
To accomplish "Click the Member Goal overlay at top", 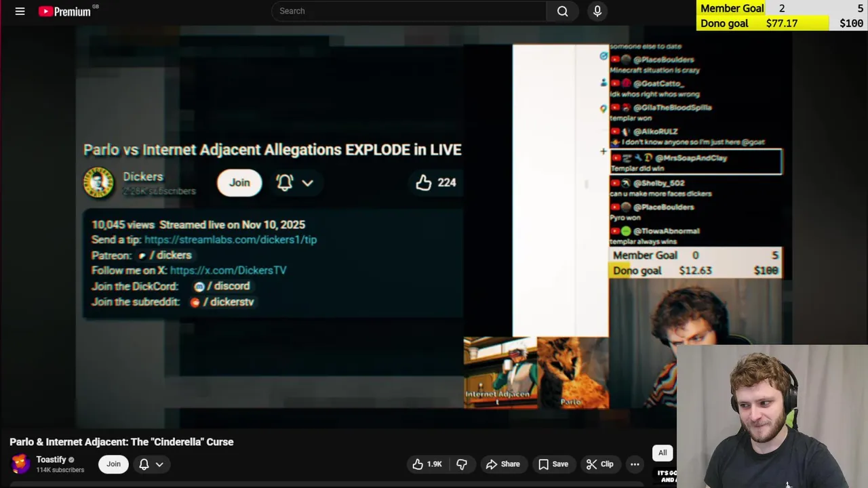I will point(783,8).
